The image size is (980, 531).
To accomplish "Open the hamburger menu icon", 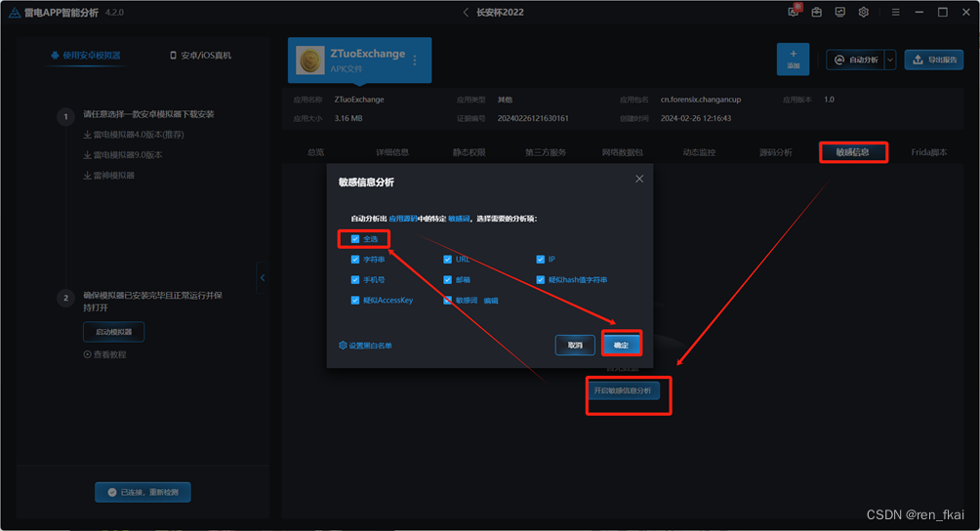I will pyautogui.click(x=896, y=12).
